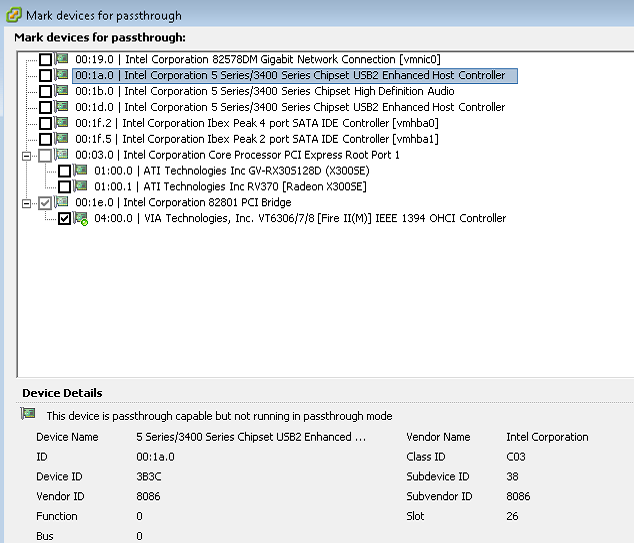This screenshot has height=543, width=634.
Task: Click the Vendor ID value 8086
Action: [x=148, y=497]
